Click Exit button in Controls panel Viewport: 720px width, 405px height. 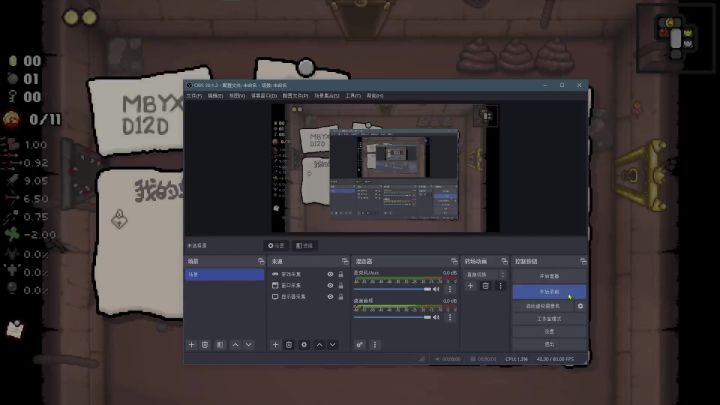[x=549, y=344]
